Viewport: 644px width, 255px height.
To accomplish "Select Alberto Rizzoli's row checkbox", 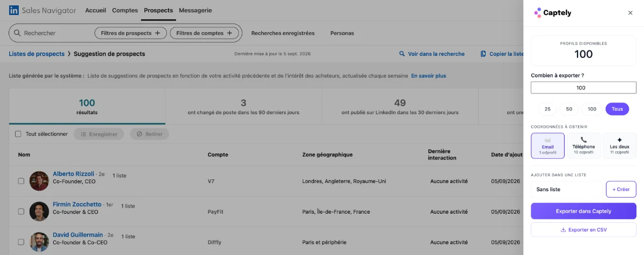I will [21, 181].
